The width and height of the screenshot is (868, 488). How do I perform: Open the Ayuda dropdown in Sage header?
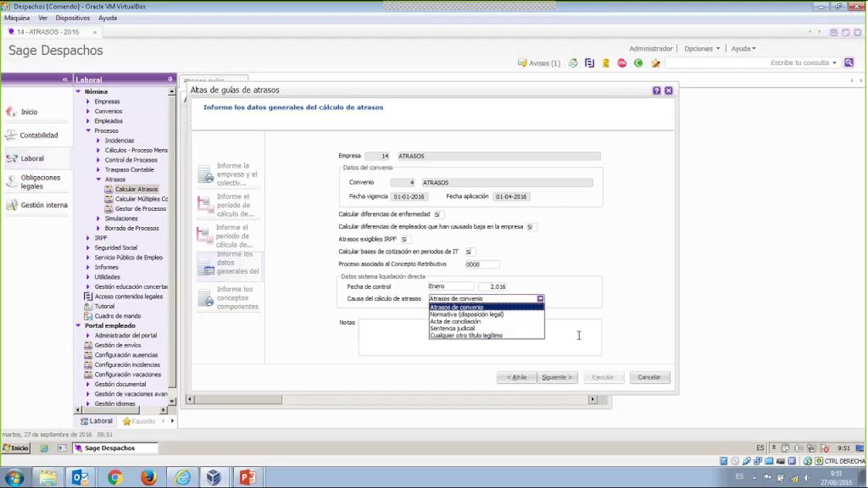tap(743, 49)
